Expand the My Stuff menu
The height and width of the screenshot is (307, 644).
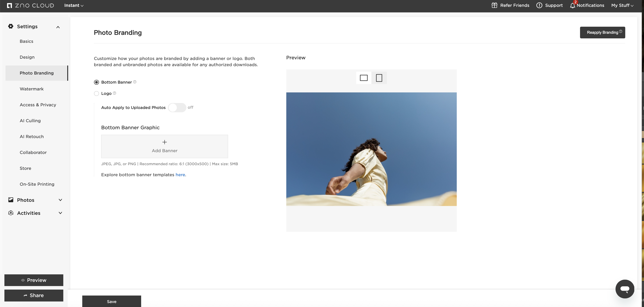[622, 6]
